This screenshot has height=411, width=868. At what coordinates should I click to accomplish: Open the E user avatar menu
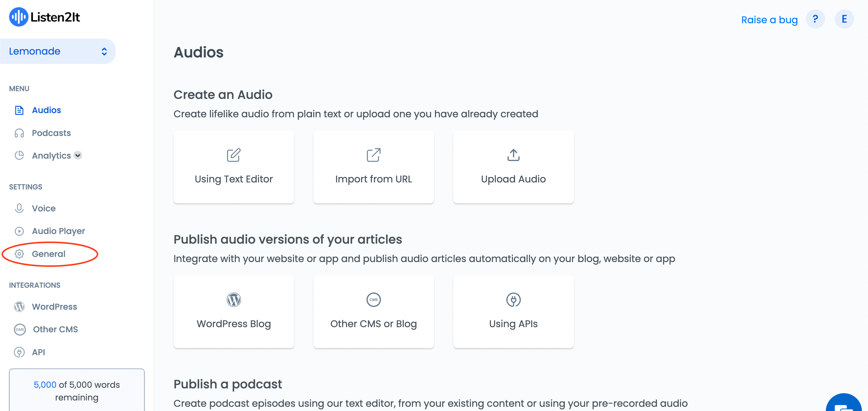coord(844,19)
